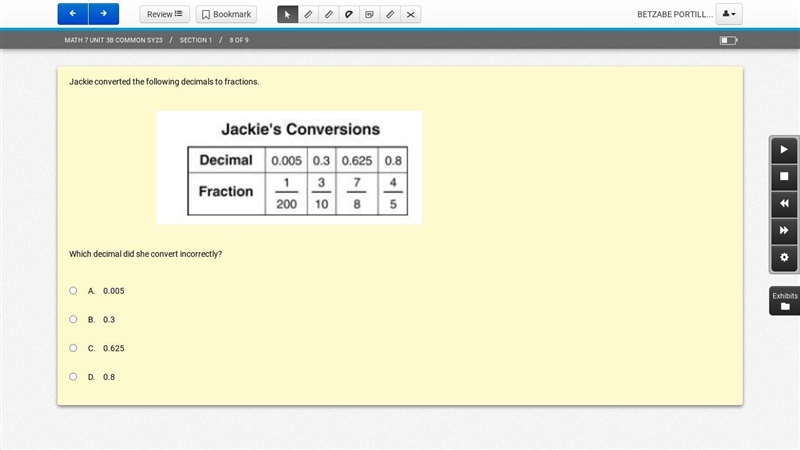The width and height of the screenshot is (800, 450).
Task: Click the student name BETZABE PORTILL...
Action: pos(674,14)
